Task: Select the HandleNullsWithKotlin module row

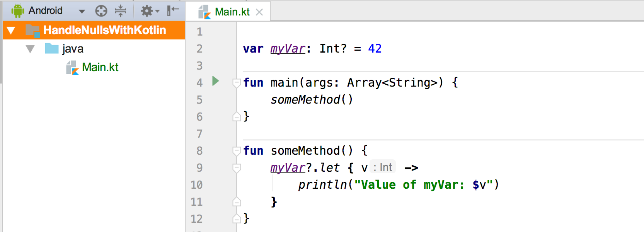Action: pos(94,30)
